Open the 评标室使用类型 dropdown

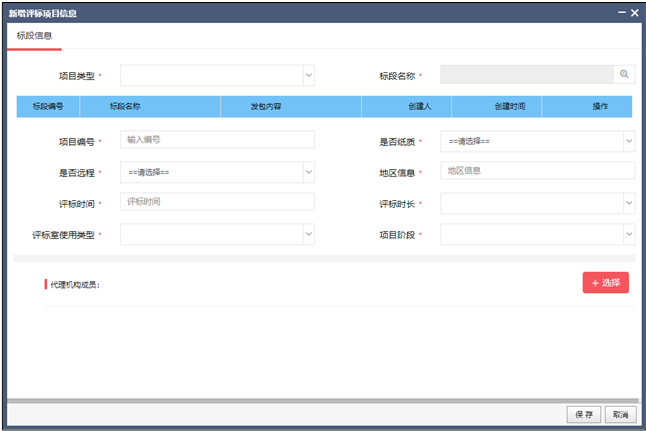218,234
